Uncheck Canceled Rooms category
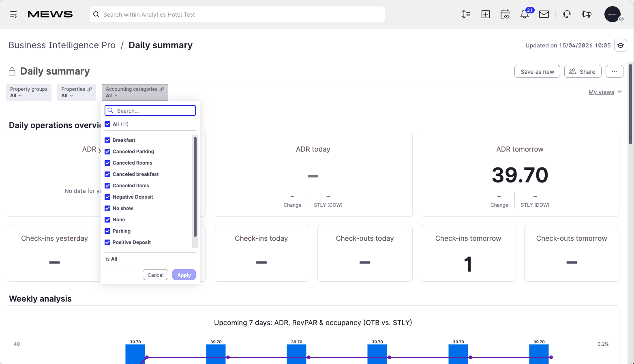Image resolution: width=634 pixels, height=364 pixels. pos(107,163)
